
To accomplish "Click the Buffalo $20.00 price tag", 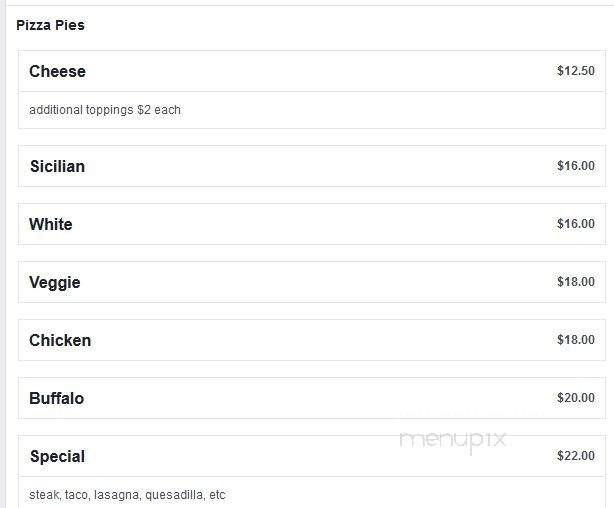I will click(576, 398).
